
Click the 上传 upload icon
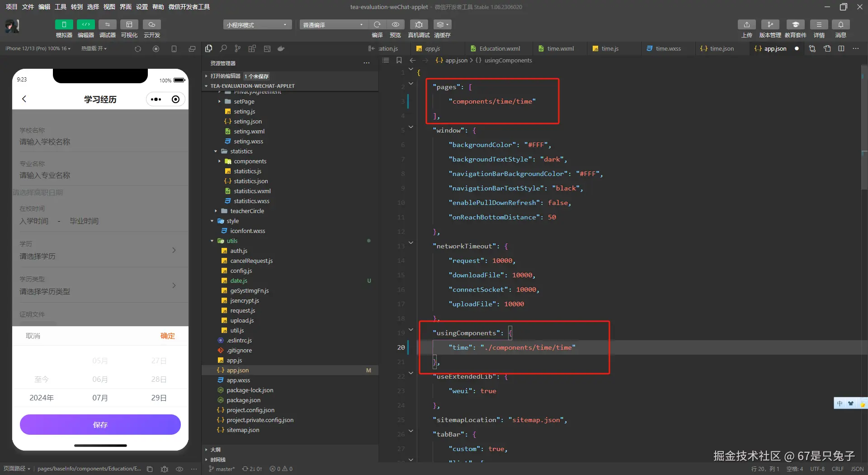coord(746,24)
